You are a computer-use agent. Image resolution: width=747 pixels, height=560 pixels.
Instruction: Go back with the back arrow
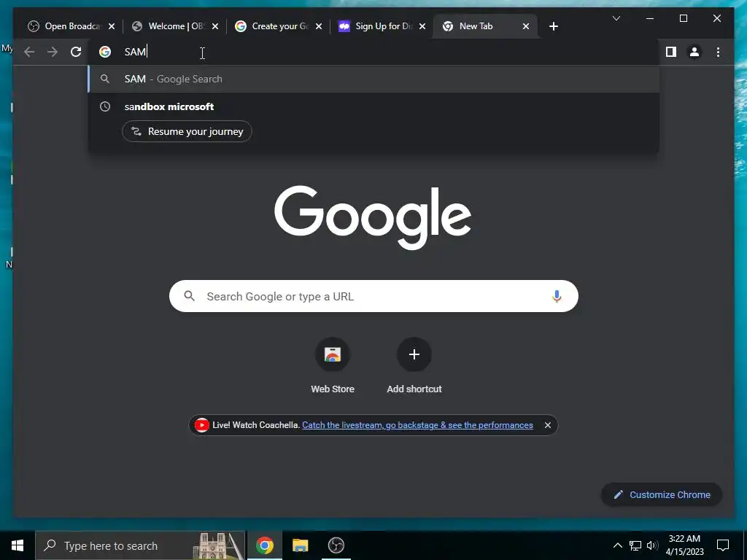point(29,52)
